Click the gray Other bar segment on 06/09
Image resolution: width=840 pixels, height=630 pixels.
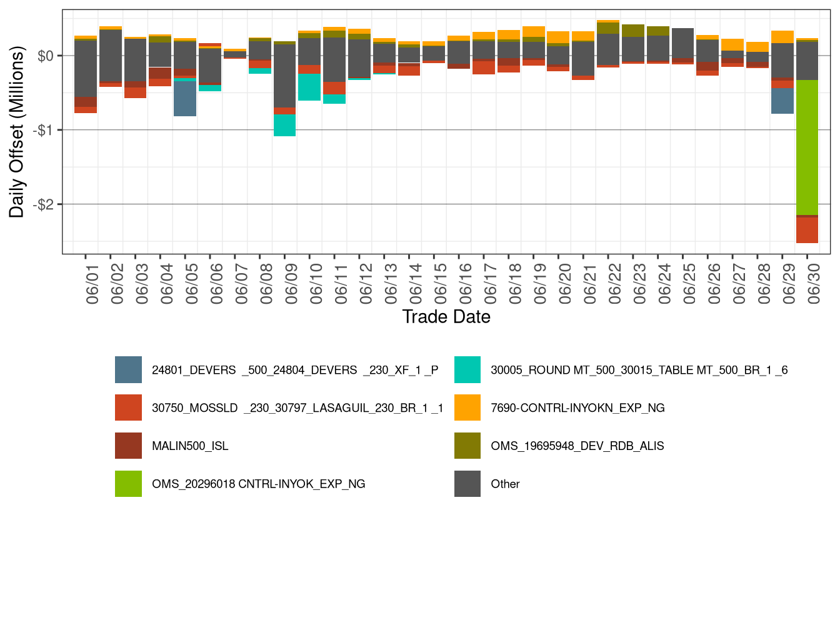(x=285, y=76)
